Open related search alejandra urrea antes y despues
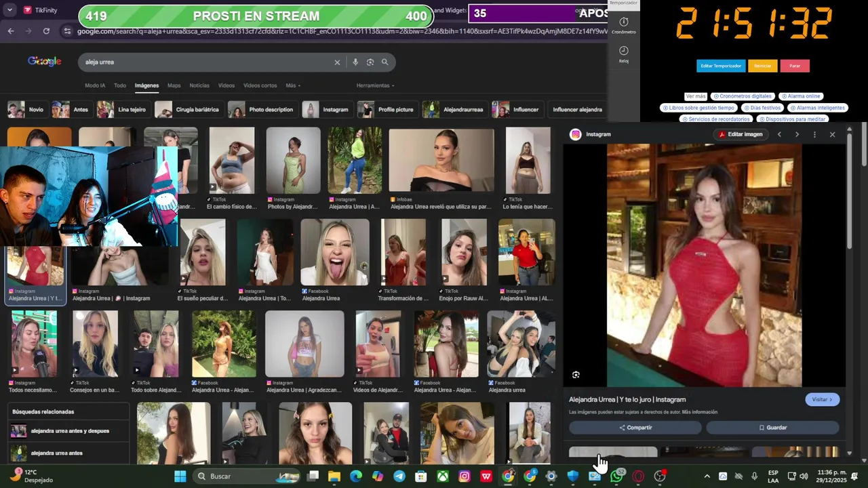868x488 pixels. [70, 431]
